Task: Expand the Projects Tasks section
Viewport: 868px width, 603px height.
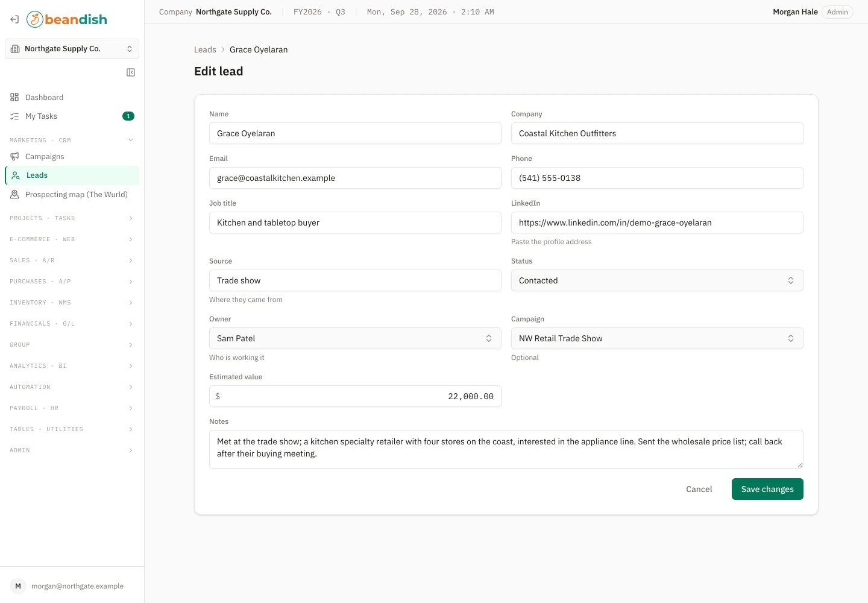Action: [72, 218]
